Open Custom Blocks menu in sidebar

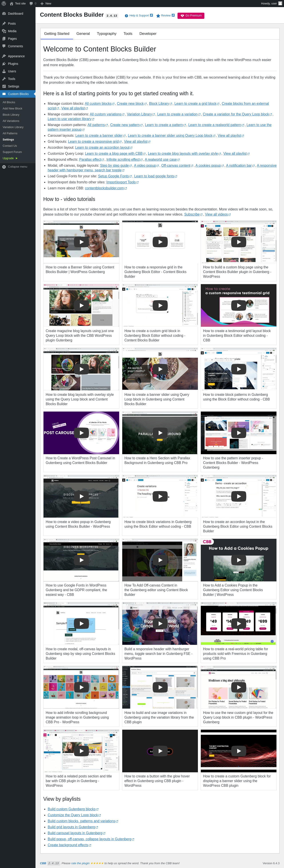(x=18, y=94)
